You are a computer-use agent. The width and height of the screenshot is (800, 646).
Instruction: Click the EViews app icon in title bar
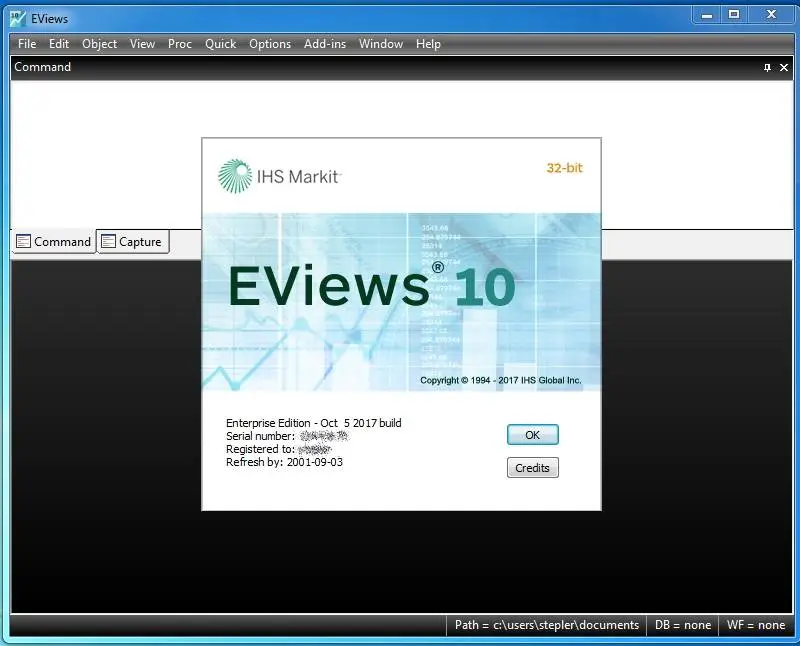pos(17,18)
